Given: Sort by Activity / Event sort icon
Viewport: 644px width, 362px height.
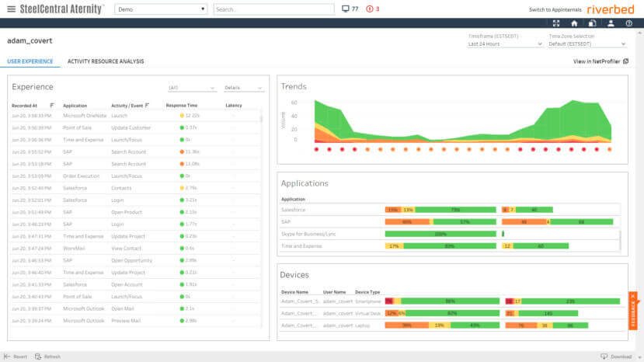Looking at the screenshot, I should [x=147, y=106].
